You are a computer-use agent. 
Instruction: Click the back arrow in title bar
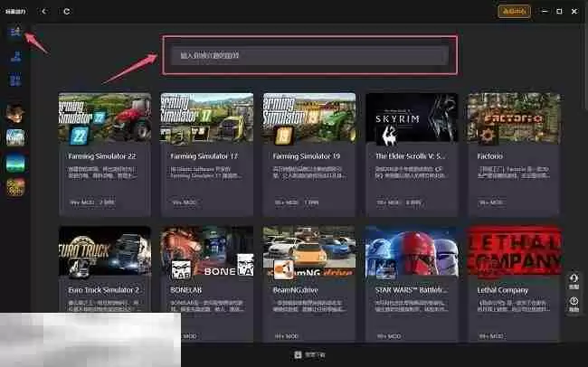[44, 11]
